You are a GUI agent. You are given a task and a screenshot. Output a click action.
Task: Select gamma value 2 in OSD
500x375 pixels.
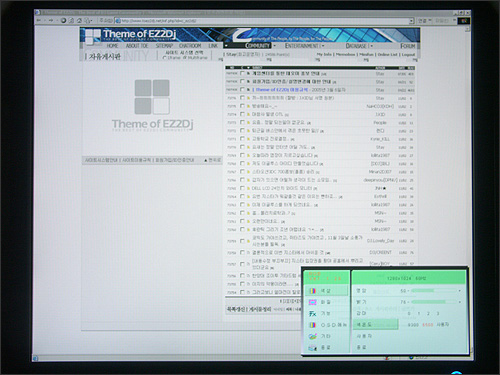[x=428, y=313]
